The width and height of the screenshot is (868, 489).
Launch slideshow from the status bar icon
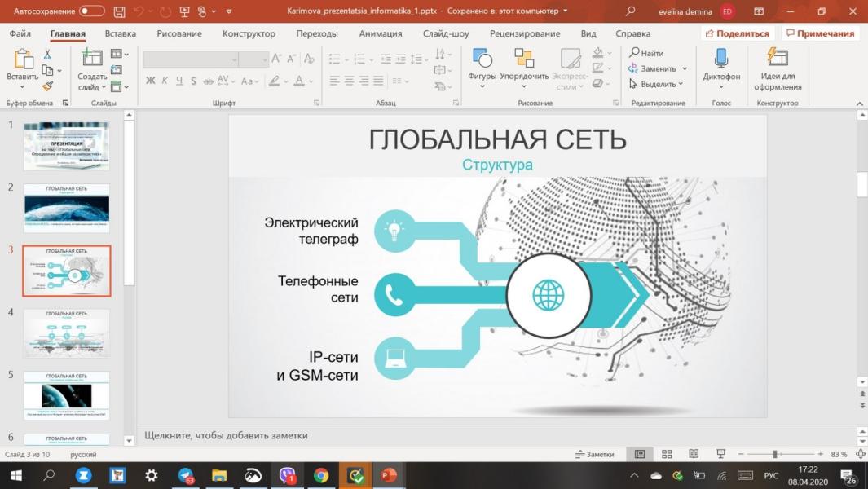pos(720,454)
